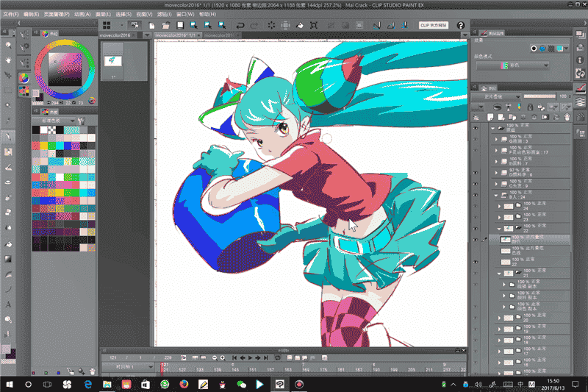
Task: Click the undo arrow icon
Action: [240, 26]
